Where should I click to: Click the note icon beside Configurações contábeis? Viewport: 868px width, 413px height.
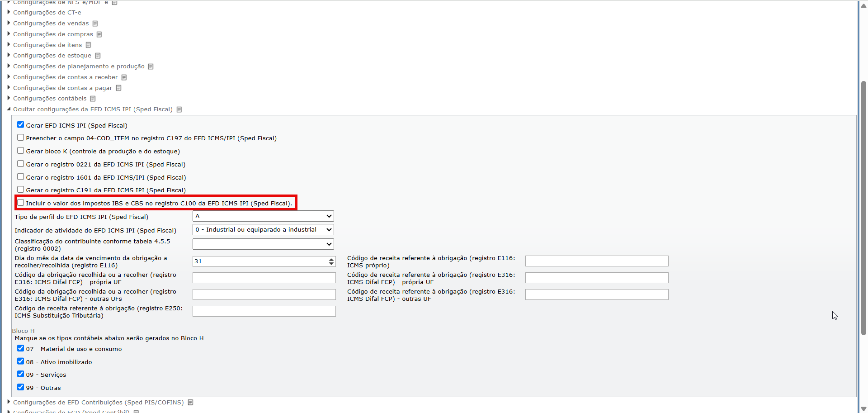(93, 99)
